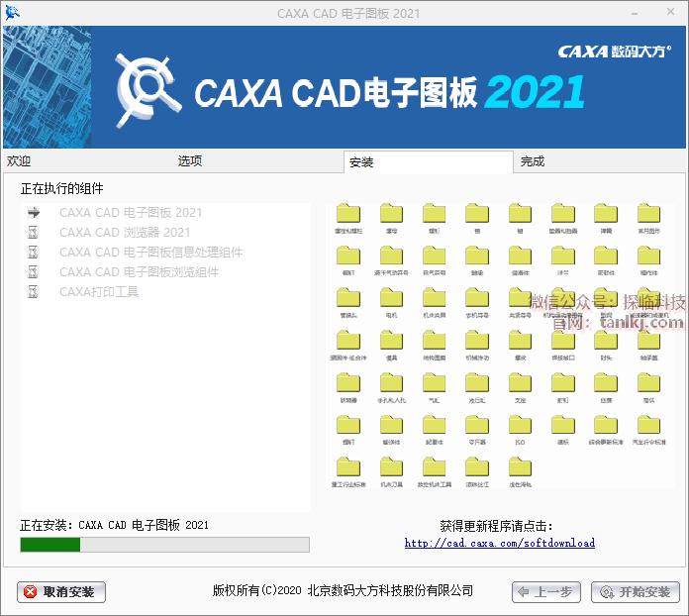
Task: Click the 机床夹具 folder icon
Action: pyautogui.click(x=435, y=298)
